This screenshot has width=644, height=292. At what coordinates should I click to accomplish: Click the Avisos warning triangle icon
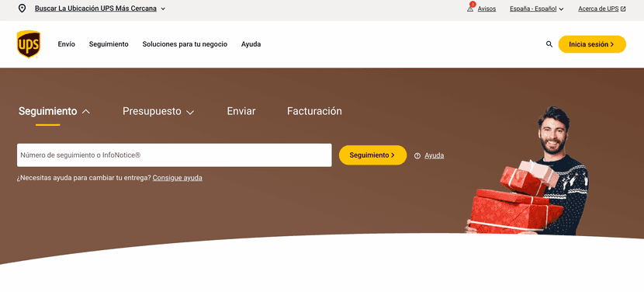(470, 9)
